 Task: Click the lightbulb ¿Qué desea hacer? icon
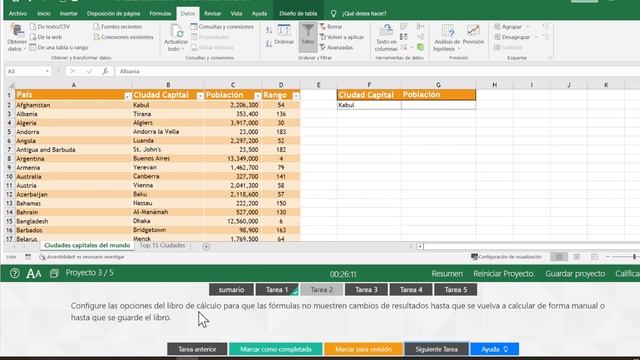333,13
